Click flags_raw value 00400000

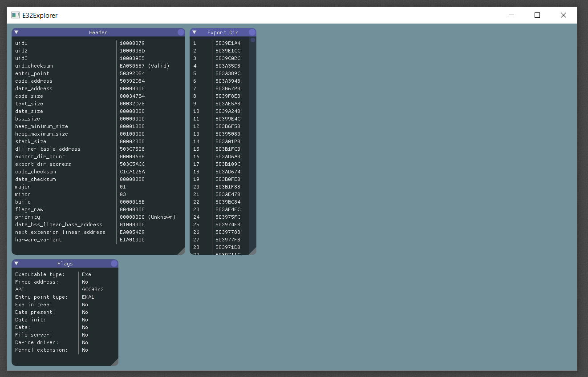tap(132, 209)
